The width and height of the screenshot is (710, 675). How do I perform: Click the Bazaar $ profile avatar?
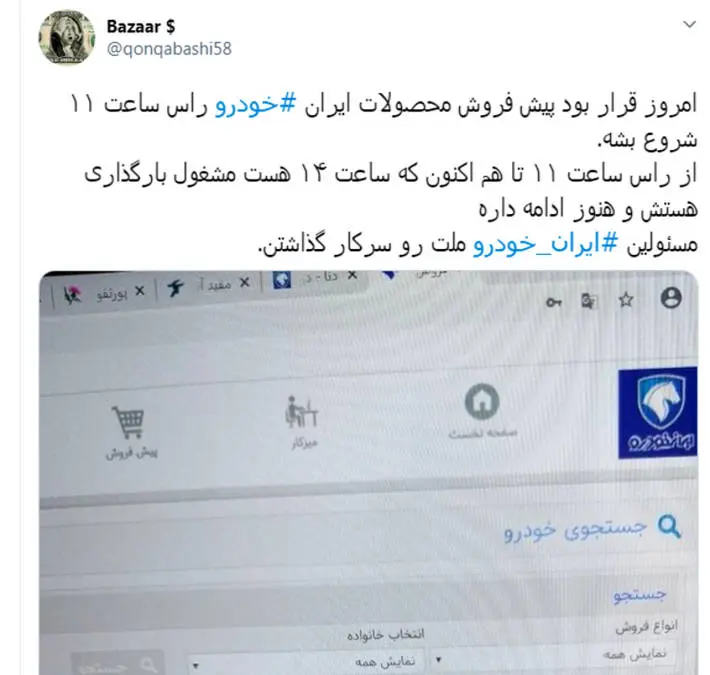click(x=67, y=37)
